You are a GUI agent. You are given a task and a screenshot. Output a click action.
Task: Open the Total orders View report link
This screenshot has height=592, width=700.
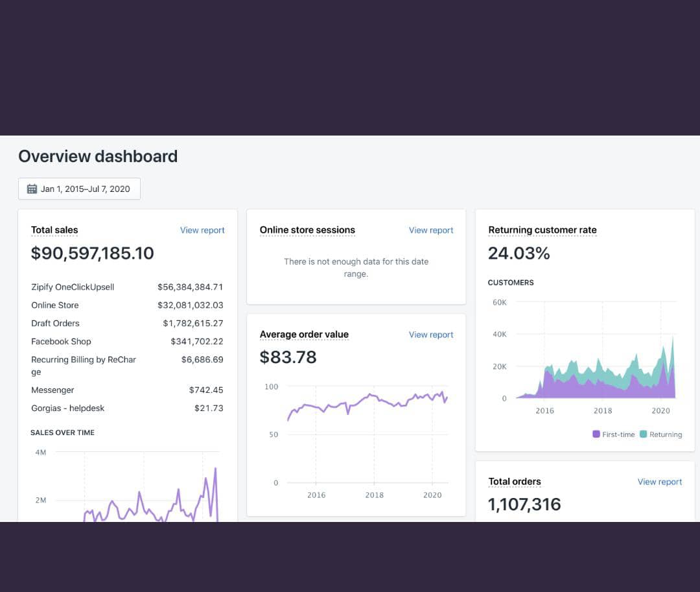tap(659, 482)
